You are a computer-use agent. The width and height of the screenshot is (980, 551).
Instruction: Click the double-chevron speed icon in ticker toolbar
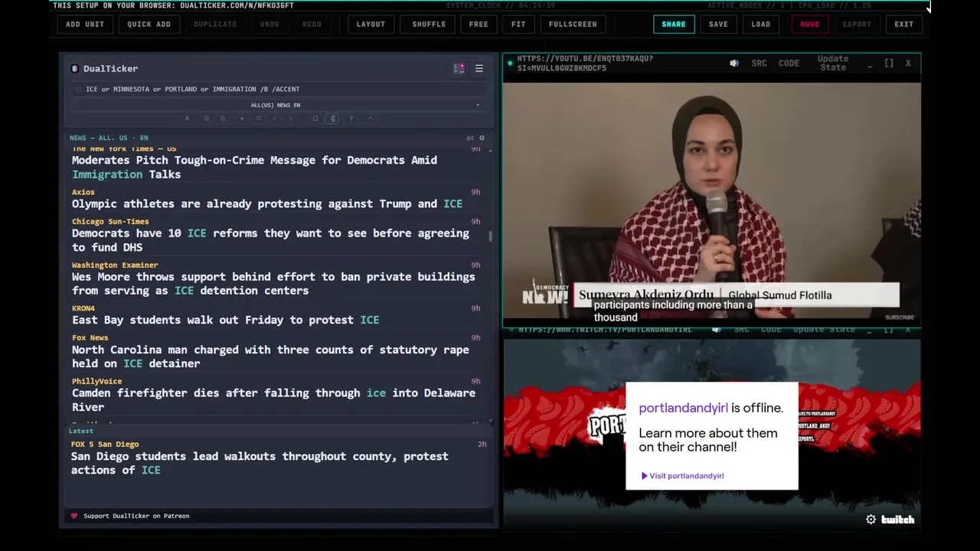click(259, 119)
